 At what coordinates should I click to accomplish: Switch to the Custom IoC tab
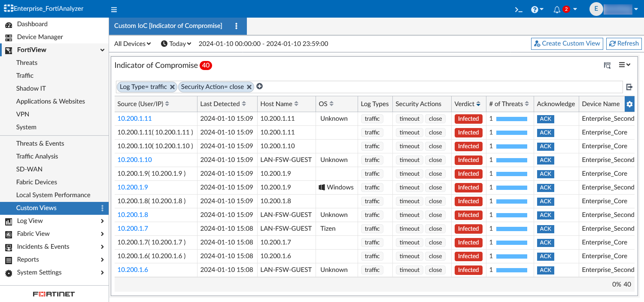pos(167,26)
